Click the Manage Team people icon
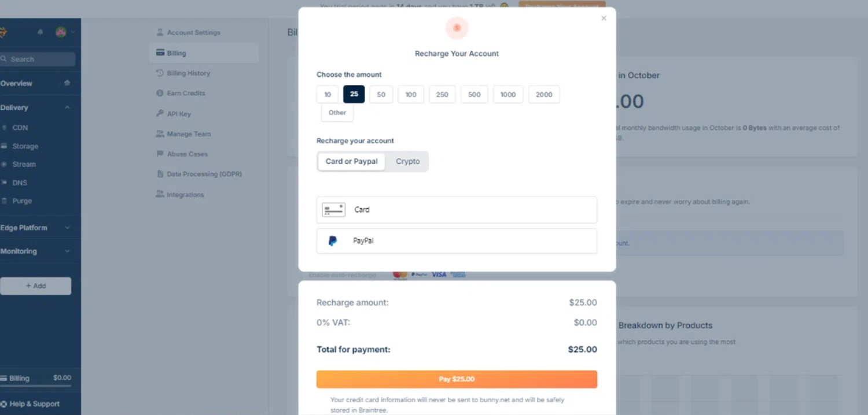Image resolution: width=868 pixels, height=415 pixels. 160,134
